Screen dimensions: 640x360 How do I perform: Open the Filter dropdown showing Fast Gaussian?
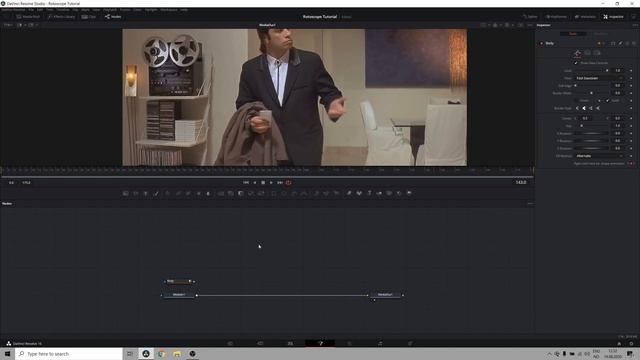click(600, 78)
